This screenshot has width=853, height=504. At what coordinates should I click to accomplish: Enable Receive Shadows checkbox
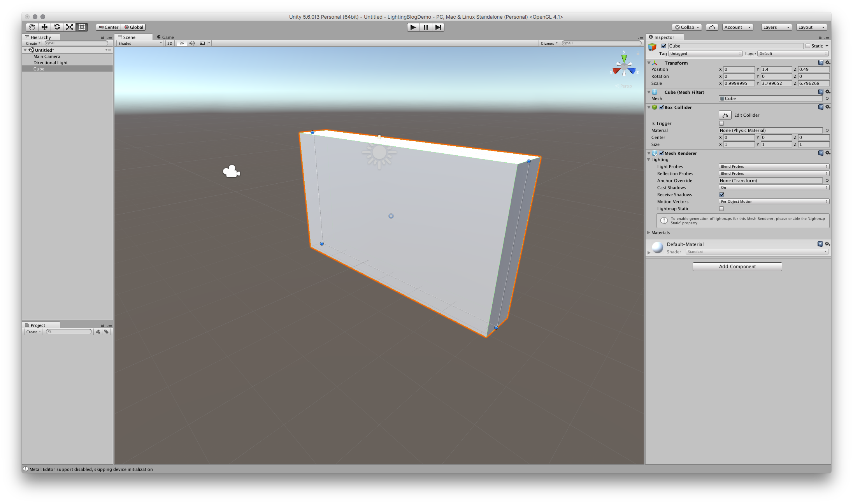coord(721,195)
